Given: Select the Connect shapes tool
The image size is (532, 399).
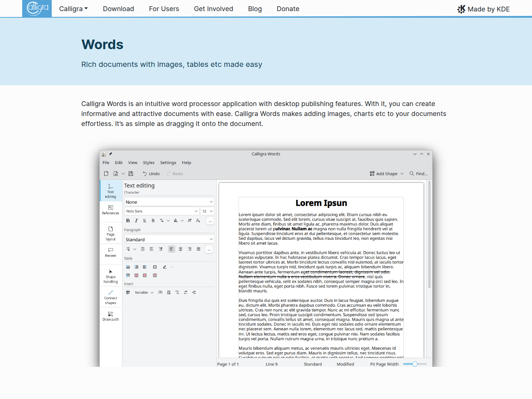Looking at the screenshot, I should coord(110,297).
